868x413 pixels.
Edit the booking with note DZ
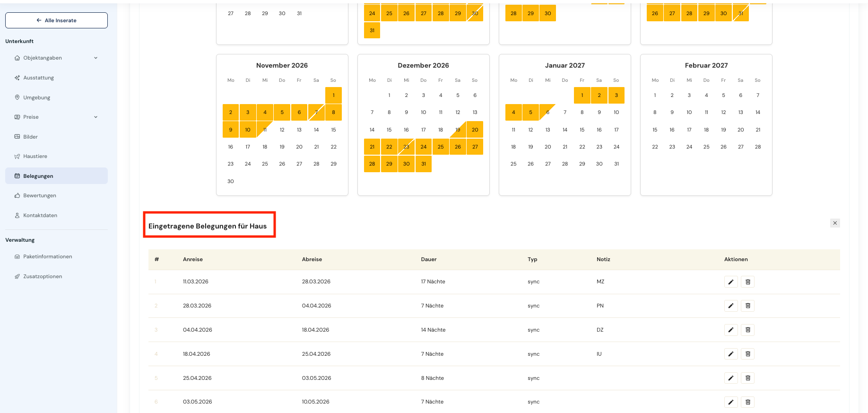730,330
